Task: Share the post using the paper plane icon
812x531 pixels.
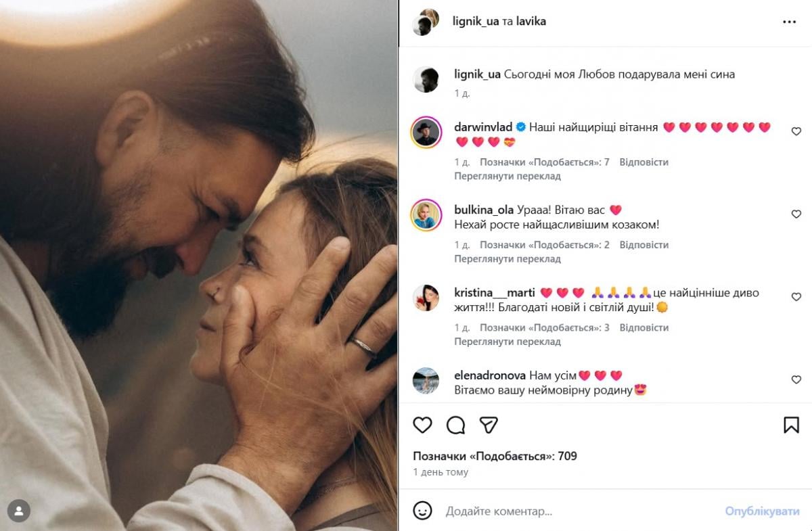Action: pyautogui.click(x=489, y=425)
